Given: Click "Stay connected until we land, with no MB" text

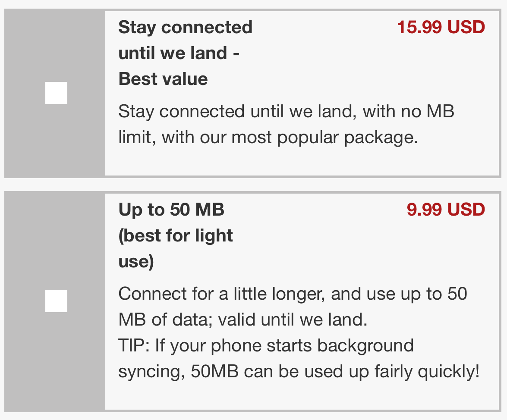Looking at the screenshot, I should 286,112.
